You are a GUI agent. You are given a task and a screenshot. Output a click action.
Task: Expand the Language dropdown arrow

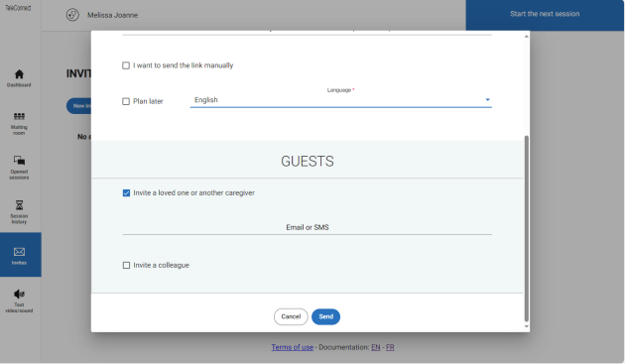[487, 99]
